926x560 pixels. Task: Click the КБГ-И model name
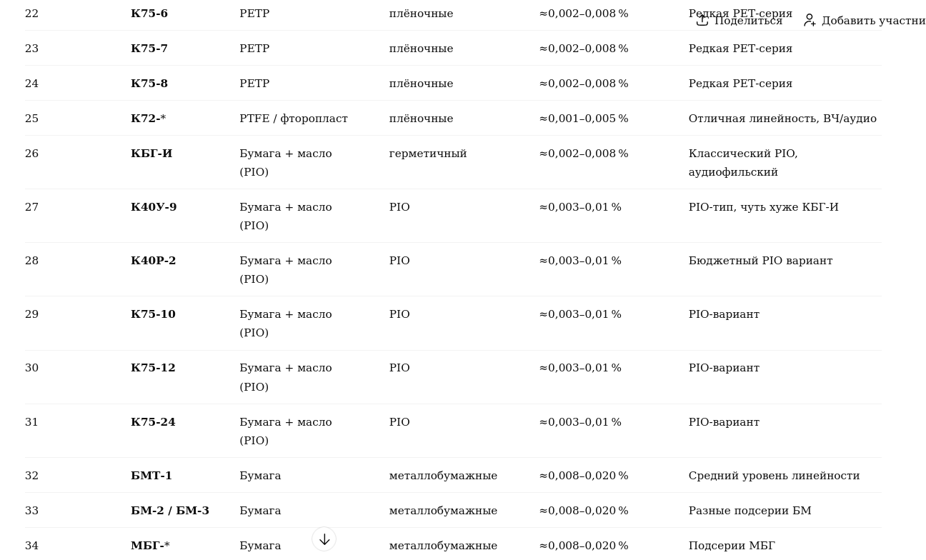[x=151, y=154]
